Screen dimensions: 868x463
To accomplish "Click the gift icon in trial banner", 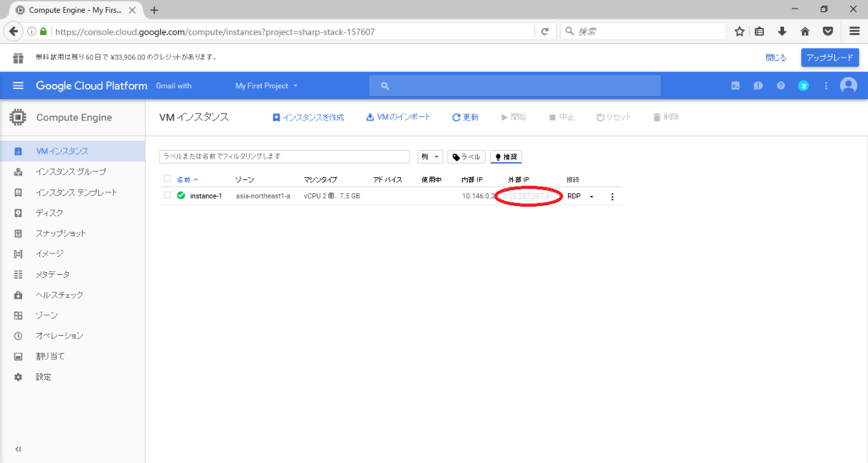I will coord(19,58).
